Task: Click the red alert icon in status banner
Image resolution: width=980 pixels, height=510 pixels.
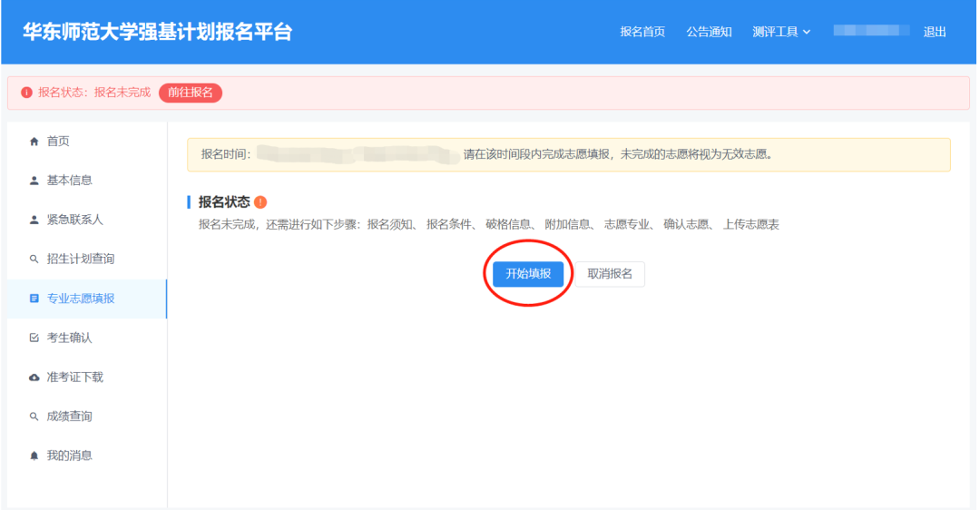Action: click(x=26, y=93)
